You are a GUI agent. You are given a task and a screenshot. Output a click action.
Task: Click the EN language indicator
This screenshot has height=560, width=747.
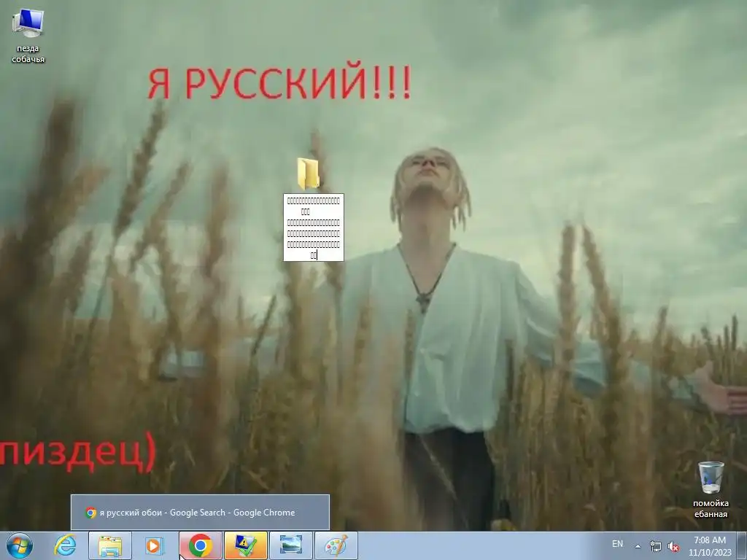pos(617,544)
